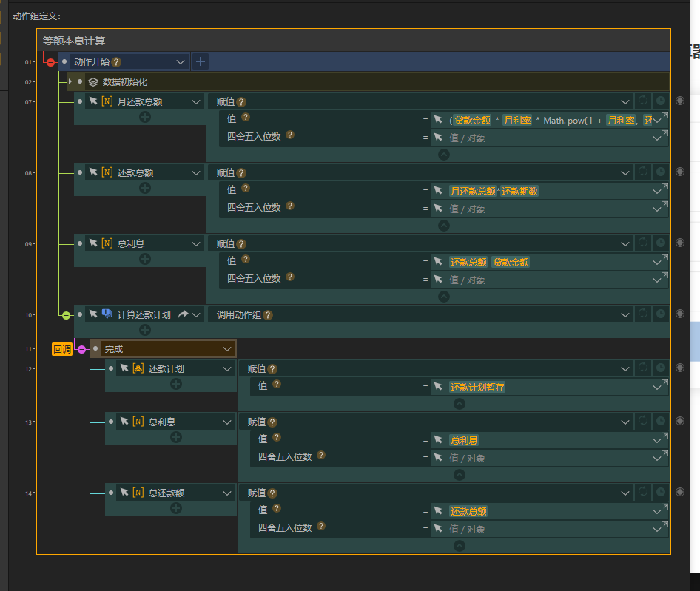This screenshot has height=591, width=700.
Task: Open the 动作开始 dropdown
Action: click(x=181, y=62)
